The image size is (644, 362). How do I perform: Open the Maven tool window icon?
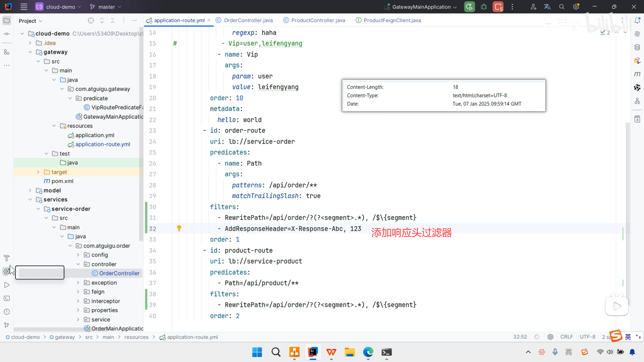click(637, 74)
